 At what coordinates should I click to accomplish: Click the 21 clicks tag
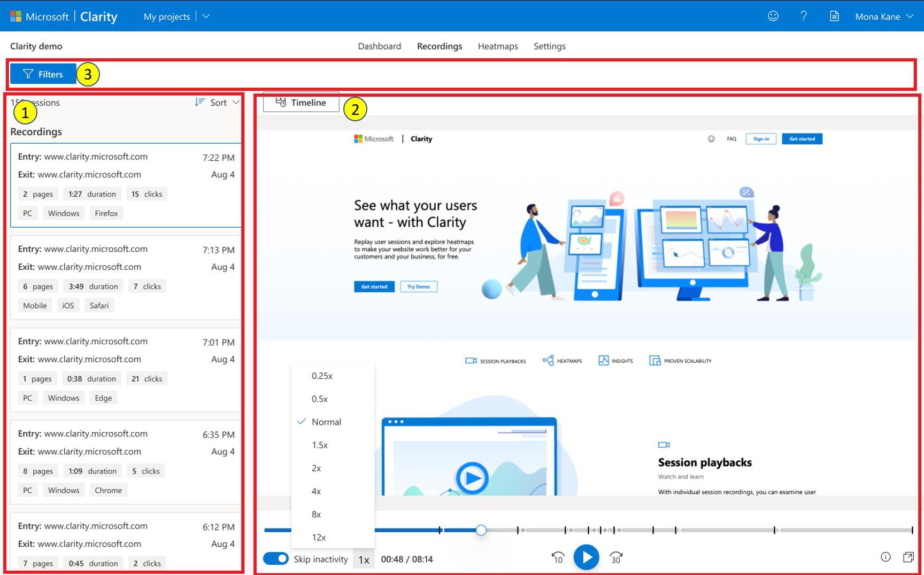click(x=147, y=378)
